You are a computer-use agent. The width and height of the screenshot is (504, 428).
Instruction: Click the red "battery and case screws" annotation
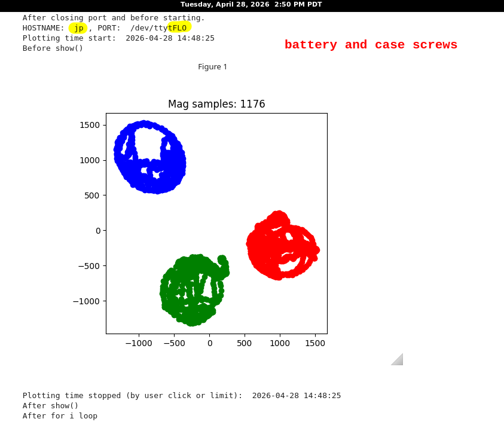371,45
